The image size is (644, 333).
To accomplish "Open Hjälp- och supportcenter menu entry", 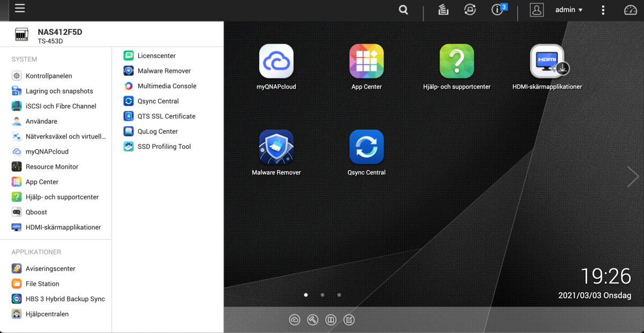I will click(x=56, y=197).
